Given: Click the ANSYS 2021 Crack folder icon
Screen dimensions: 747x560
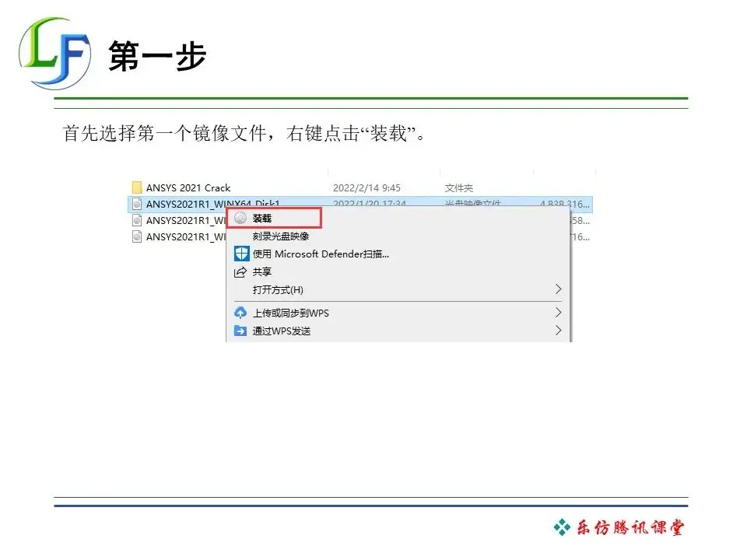Looking at the screenshot, I should click(x=137, y=187).
